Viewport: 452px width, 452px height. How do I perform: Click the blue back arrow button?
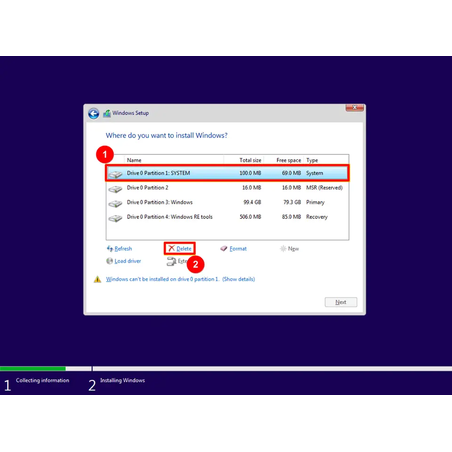point(94,114)
